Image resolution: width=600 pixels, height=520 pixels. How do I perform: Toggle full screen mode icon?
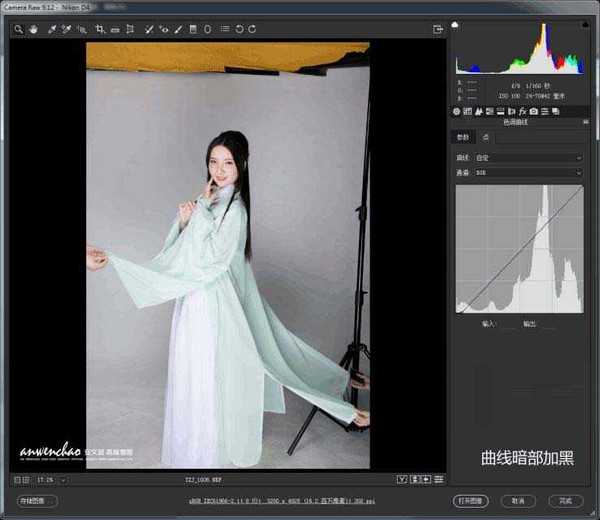coord(436,29)
